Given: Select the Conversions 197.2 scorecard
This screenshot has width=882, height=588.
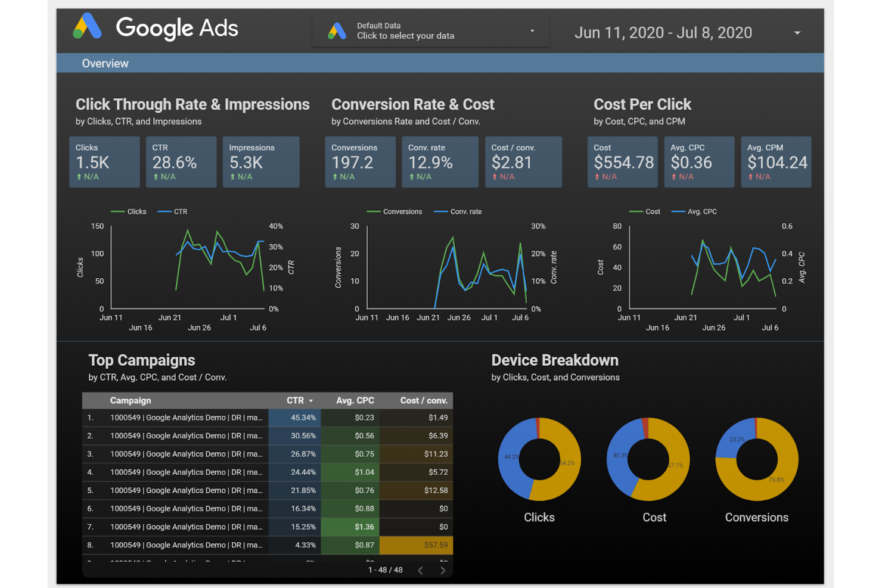Looking at the screenshot, I should tap(360, 162).
